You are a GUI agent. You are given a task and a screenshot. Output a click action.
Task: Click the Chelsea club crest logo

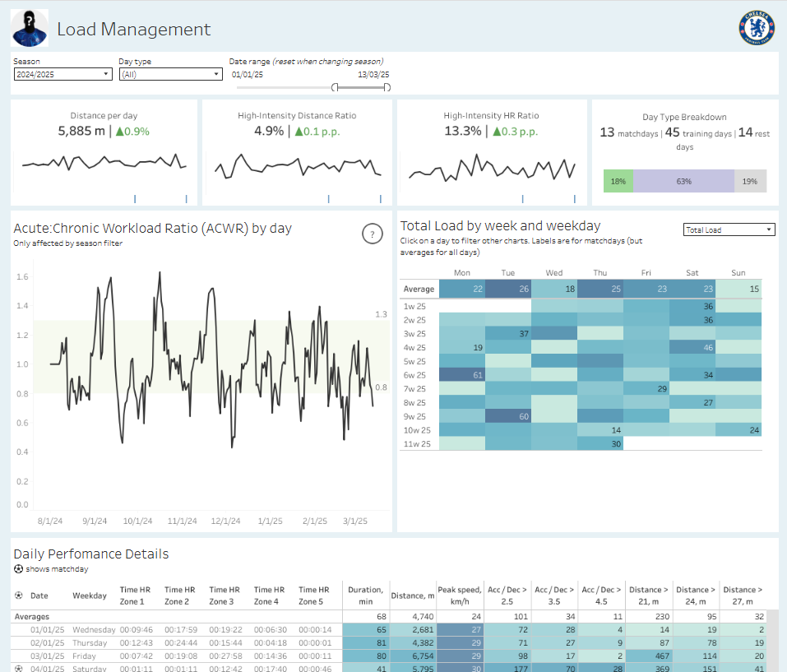coord(757,28)
